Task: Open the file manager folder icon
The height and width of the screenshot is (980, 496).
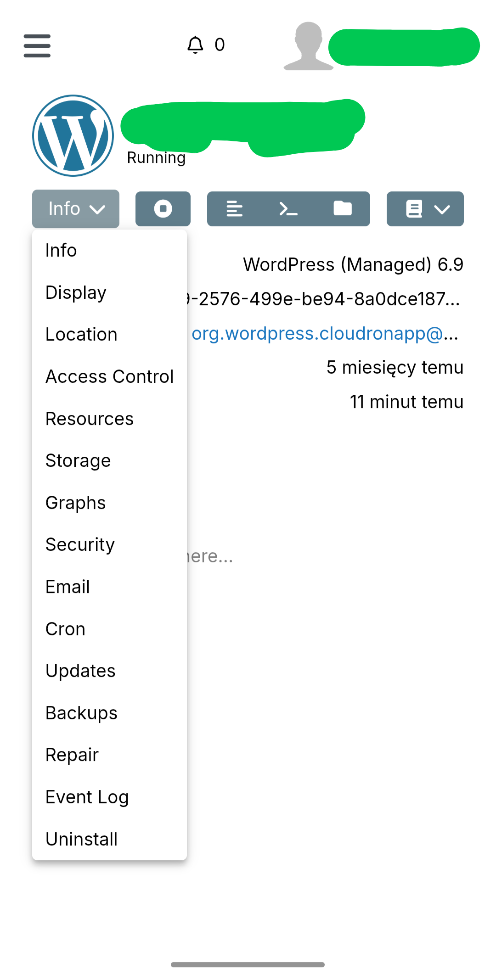Action: (343, 209)
